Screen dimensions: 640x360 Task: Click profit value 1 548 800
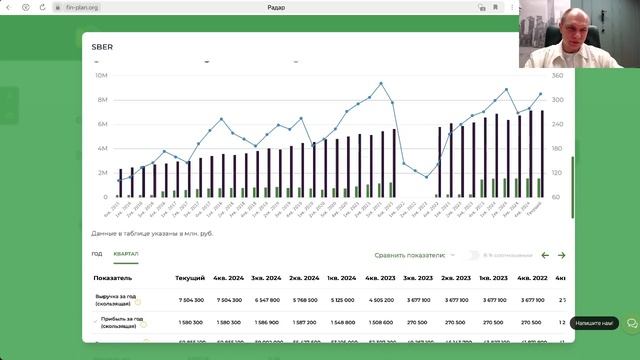[342, 322]
